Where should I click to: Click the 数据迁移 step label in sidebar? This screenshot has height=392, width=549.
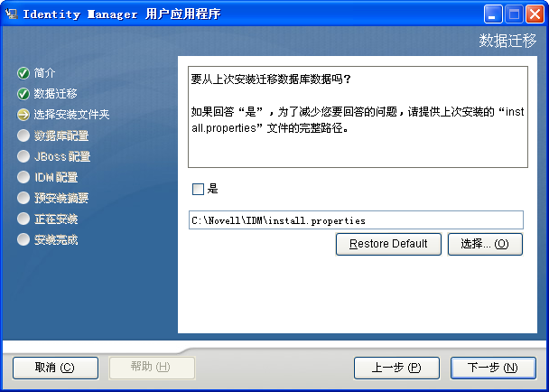(x=55, y=94)
